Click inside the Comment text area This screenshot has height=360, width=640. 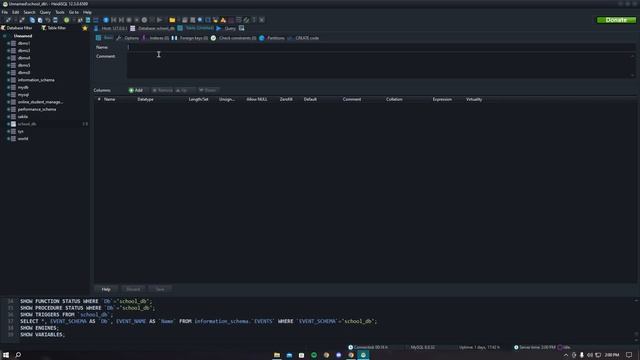tap(381, 65)
